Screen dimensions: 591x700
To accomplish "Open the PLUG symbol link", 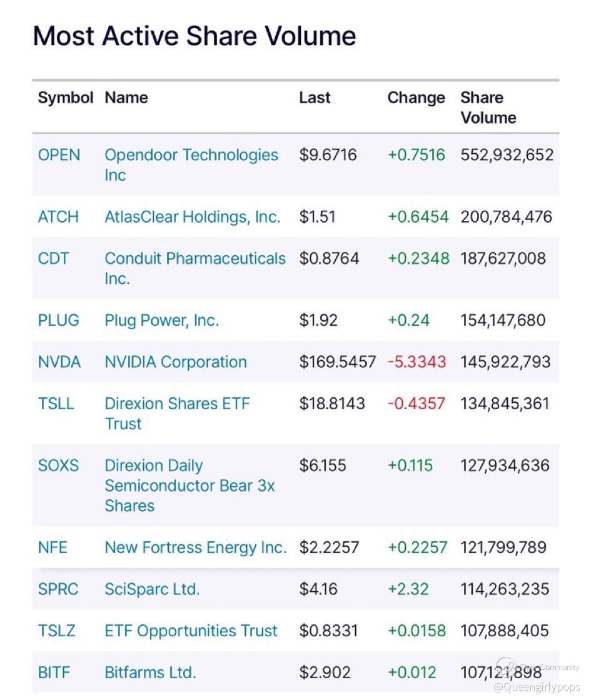I will (x=58, y=320).
